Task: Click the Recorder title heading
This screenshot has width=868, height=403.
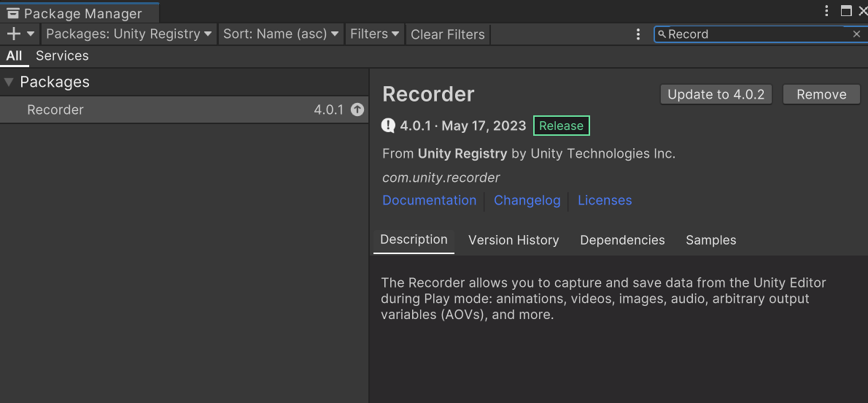Action: coord(428,94)
